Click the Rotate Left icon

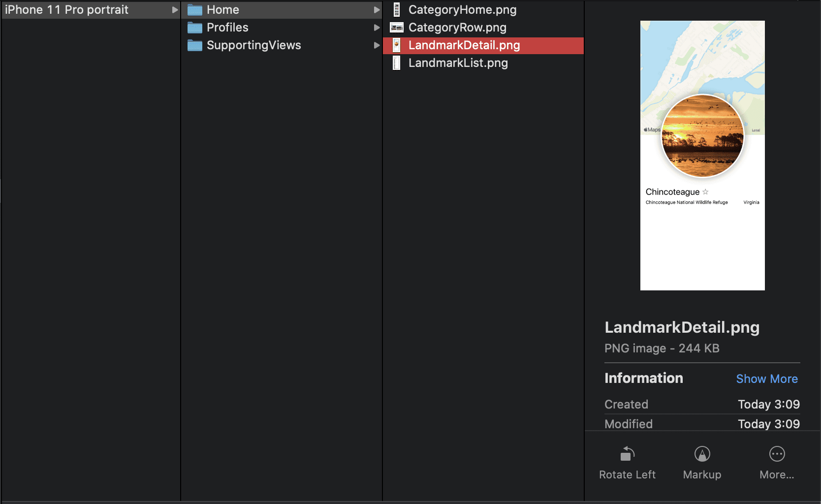click(x=627, y=454)
